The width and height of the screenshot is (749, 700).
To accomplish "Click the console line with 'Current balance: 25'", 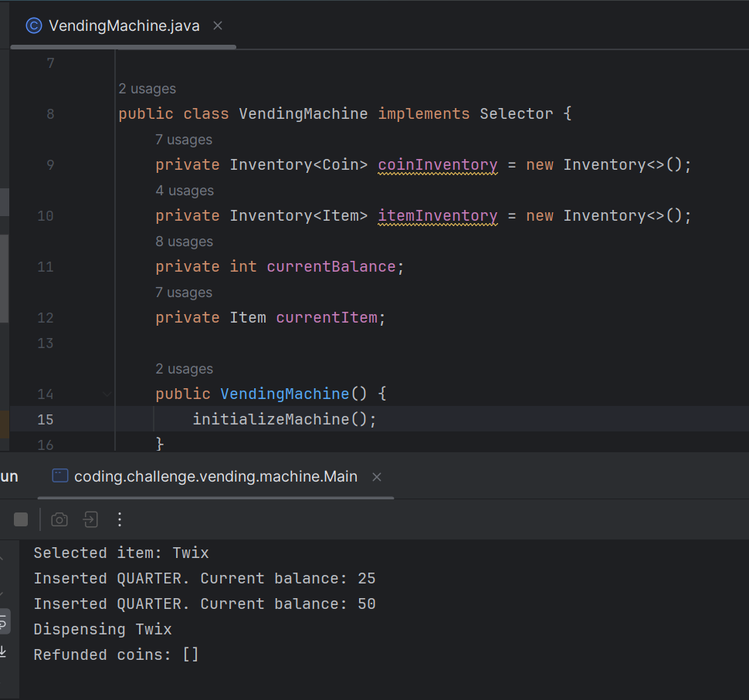I will coord(205,578).
